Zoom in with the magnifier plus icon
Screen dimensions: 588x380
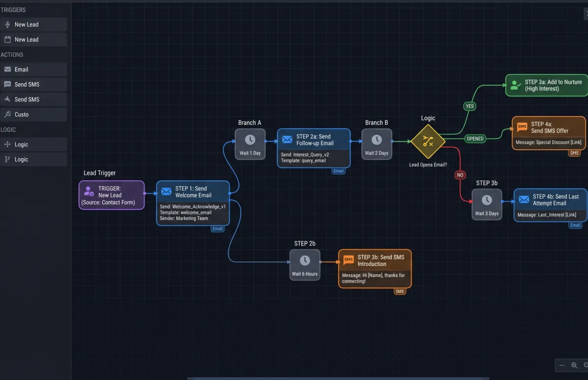pos(574,365)
